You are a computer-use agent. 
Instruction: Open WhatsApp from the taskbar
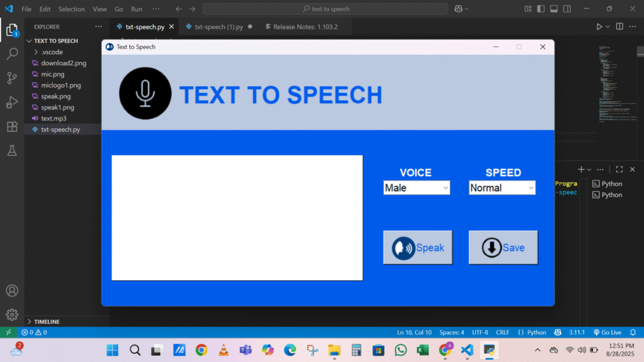click(x=401, y=350)
